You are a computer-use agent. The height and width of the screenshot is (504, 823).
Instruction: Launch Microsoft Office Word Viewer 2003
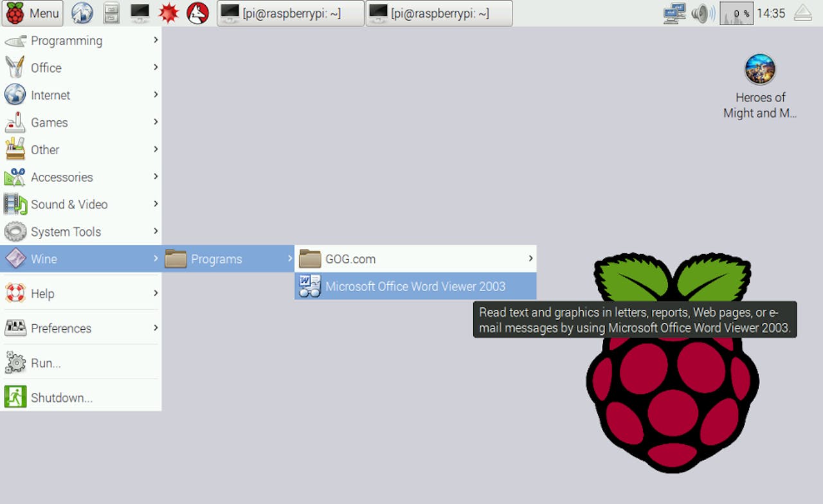pos(415,286)
